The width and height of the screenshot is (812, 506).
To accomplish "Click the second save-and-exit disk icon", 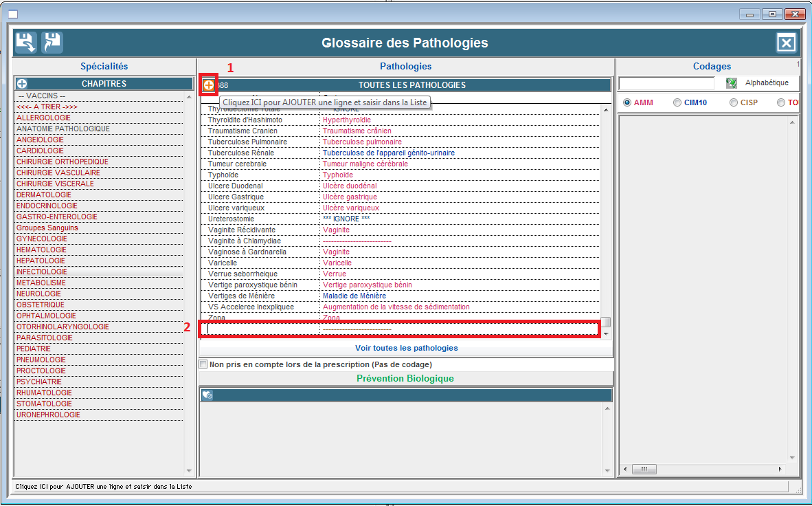I will (x=52, y=43).
